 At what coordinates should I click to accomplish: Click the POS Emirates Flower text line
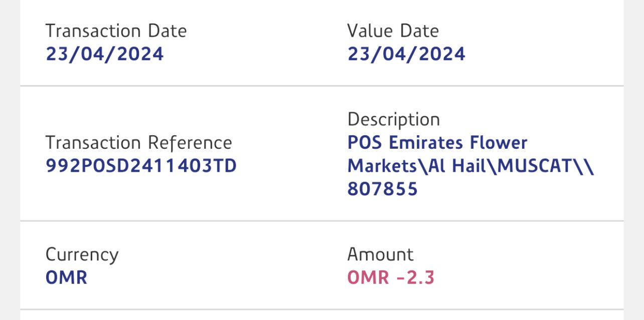(437, 143)
